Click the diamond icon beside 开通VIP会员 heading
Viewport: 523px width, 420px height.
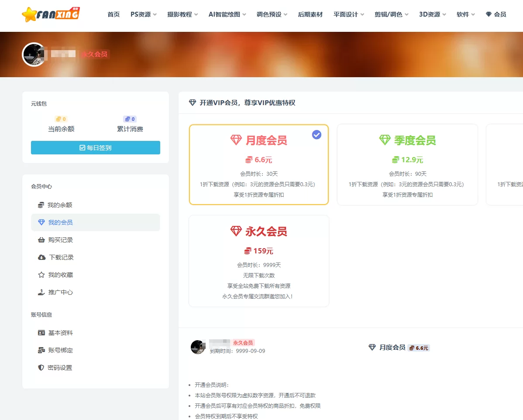(x=193, y=102)
